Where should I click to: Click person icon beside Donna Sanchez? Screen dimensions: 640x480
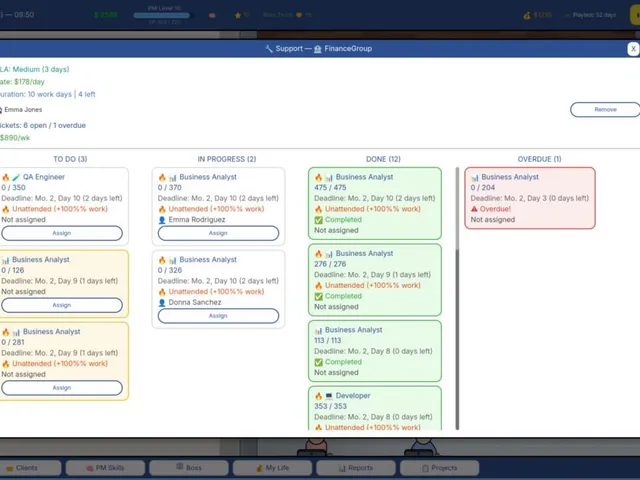point(162,302)
